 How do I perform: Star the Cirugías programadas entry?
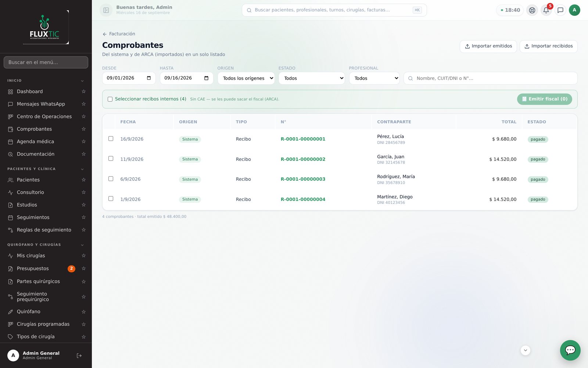pos(83,324)
